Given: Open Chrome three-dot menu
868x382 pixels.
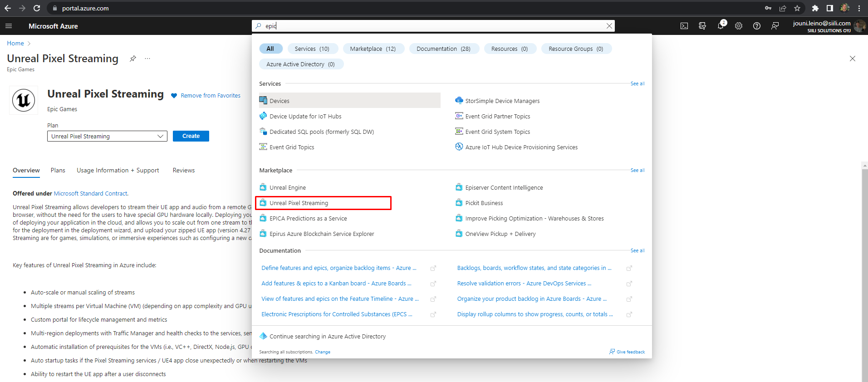Looking at the screenshot, I should pyautogui.click(x=859, y=8).
